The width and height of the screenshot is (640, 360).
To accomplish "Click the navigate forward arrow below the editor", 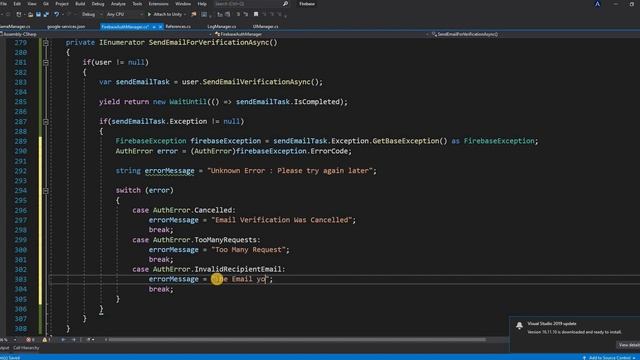I will pos(73,340).
